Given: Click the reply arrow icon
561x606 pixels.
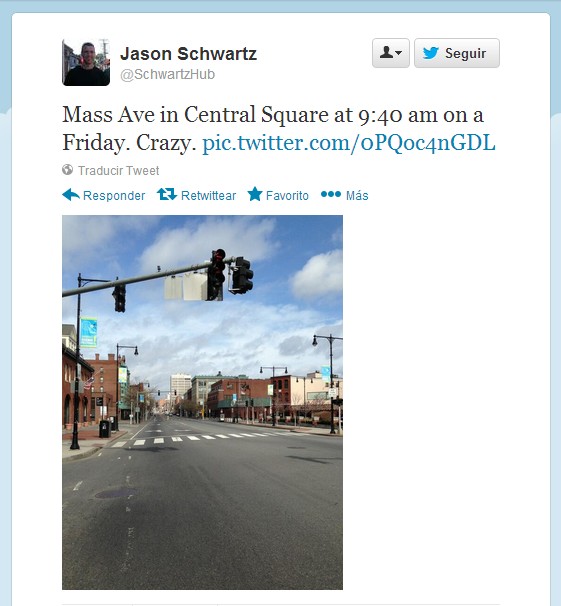Looking at the screenshot, I should click(71, 195).
